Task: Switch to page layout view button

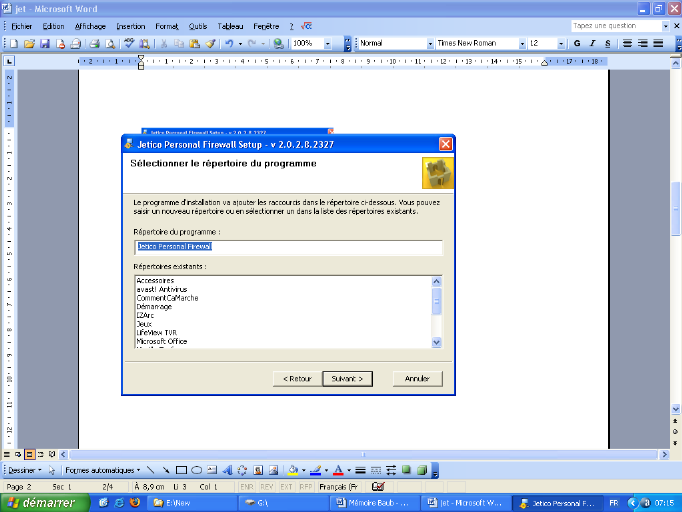Action: click(x=29, y=455)
